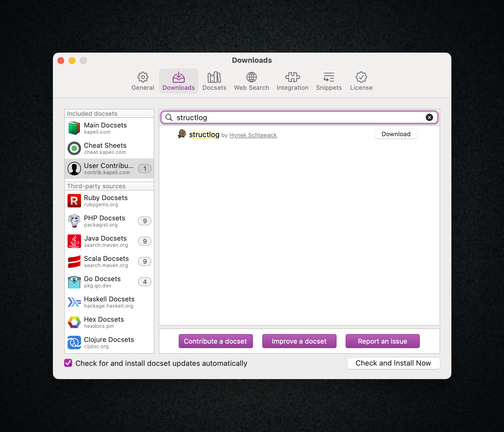Click inside the structlog search field
This screenshot has width=504, height=432.
pos(299,117)
